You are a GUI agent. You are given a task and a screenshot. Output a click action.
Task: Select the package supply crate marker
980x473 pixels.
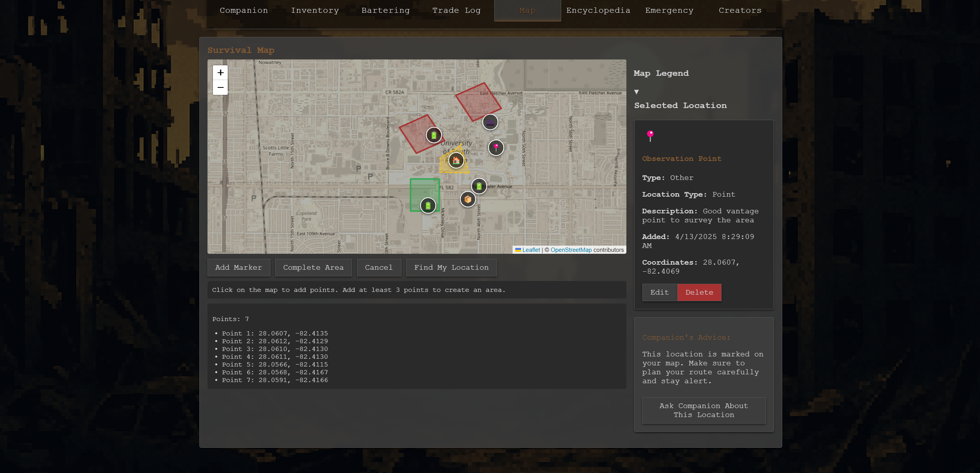[468, 199]
